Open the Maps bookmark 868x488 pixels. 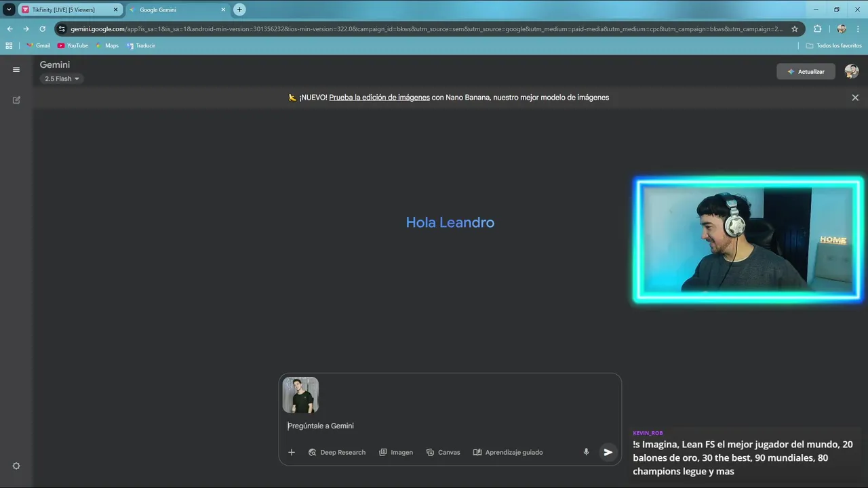(106, 45)
